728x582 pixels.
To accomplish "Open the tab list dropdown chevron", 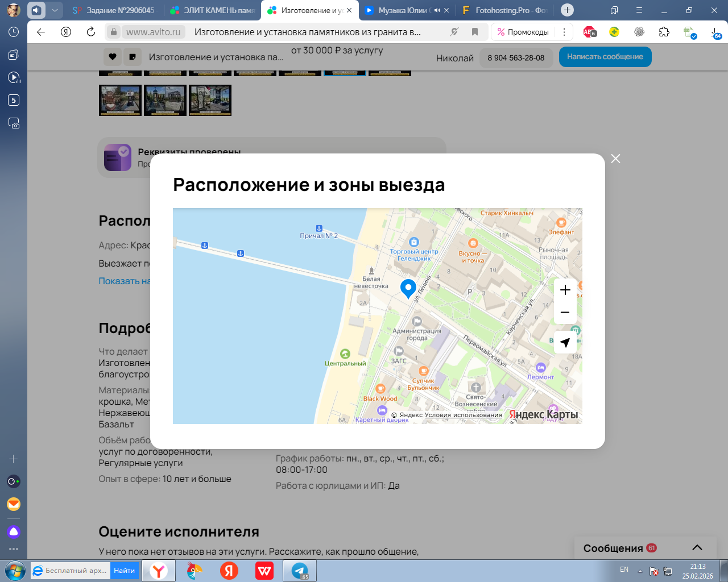I will tap(55, 10).
